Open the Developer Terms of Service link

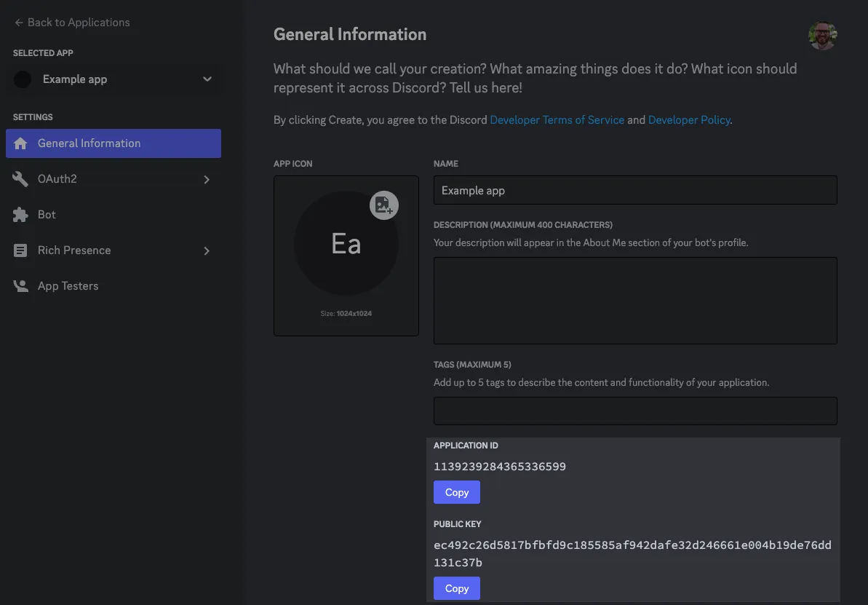[x=557, y=120]
